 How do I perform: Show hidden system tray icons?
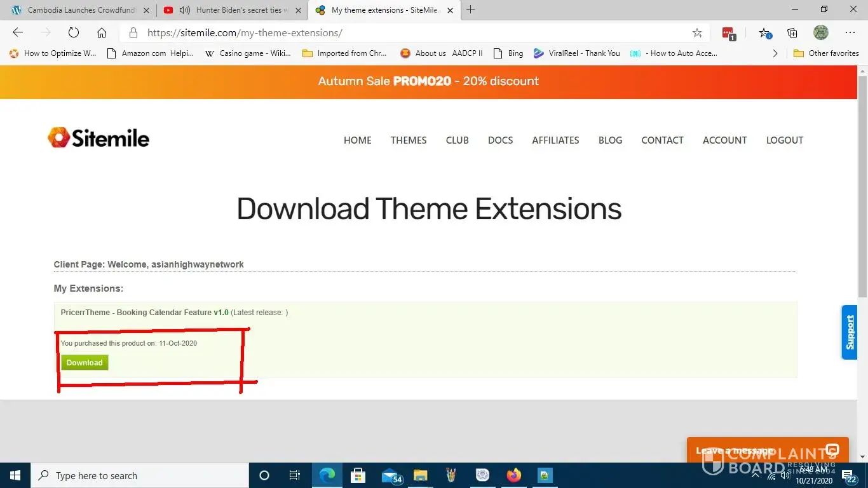(x=756, y=475)
